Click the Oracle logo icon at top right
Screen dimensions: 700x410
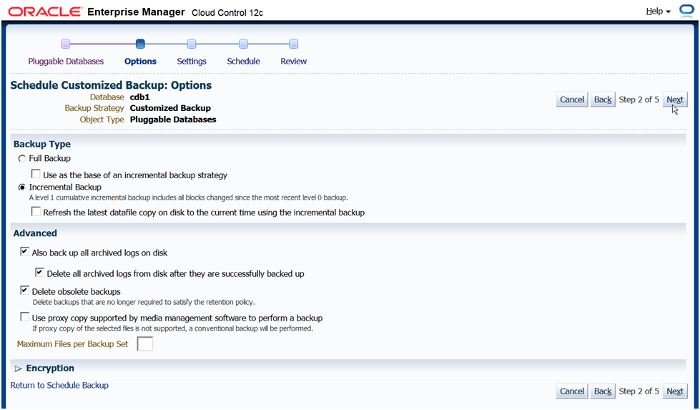[686, 11]
